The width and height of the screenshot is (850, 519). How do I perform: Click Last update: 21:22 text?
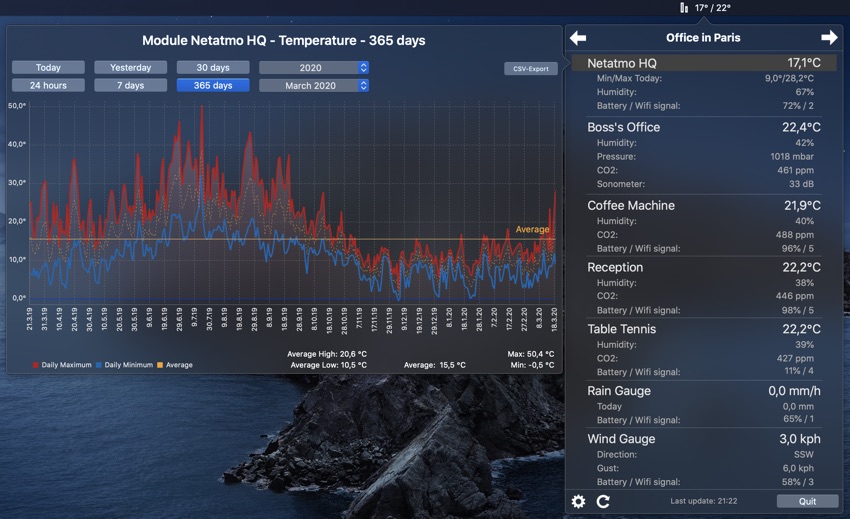704,501
